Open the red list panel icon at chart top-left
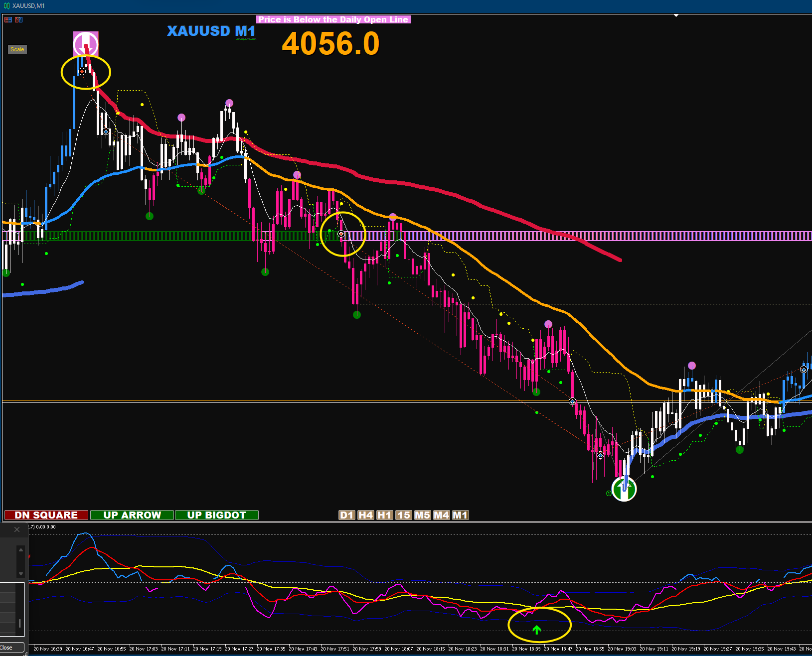The width and height of the screenshot is (812, 656). pyautogui.click(x=8, y=20)
